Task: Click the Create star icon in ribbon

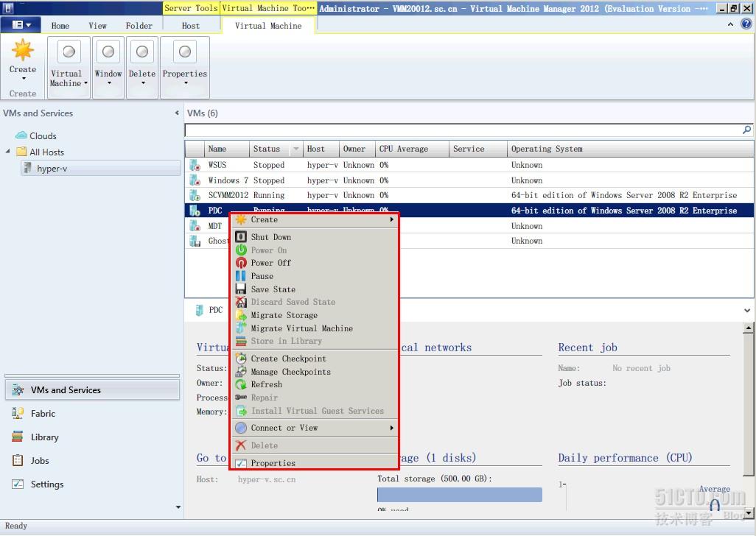Action: tap(23, 50)
